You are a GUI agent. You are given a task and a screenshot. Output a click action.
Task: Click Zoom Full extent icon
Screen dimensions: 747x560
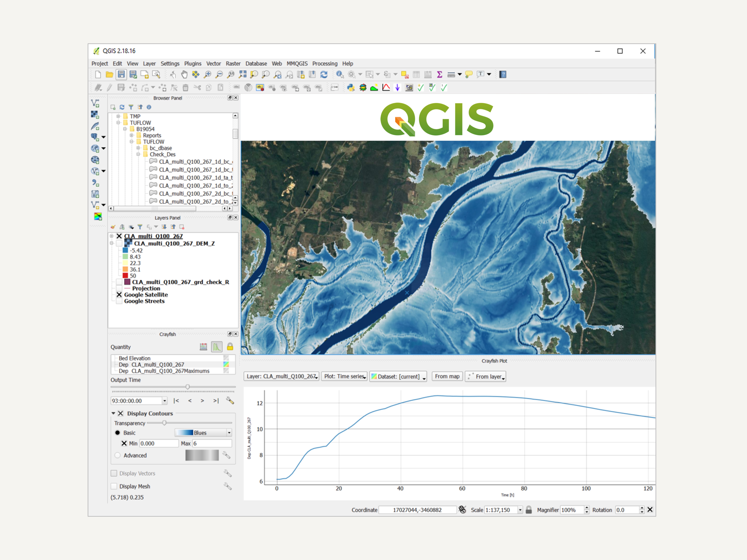pos(243,74)
